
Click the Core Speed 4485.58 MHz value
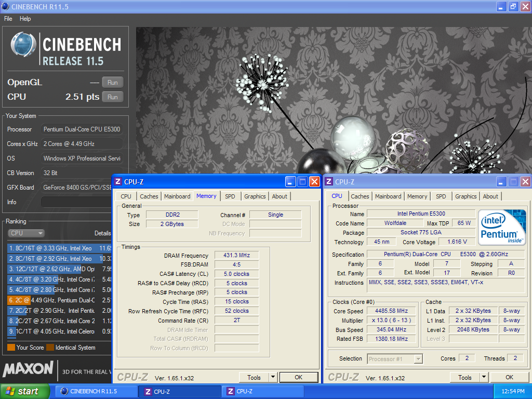[392, 311]
